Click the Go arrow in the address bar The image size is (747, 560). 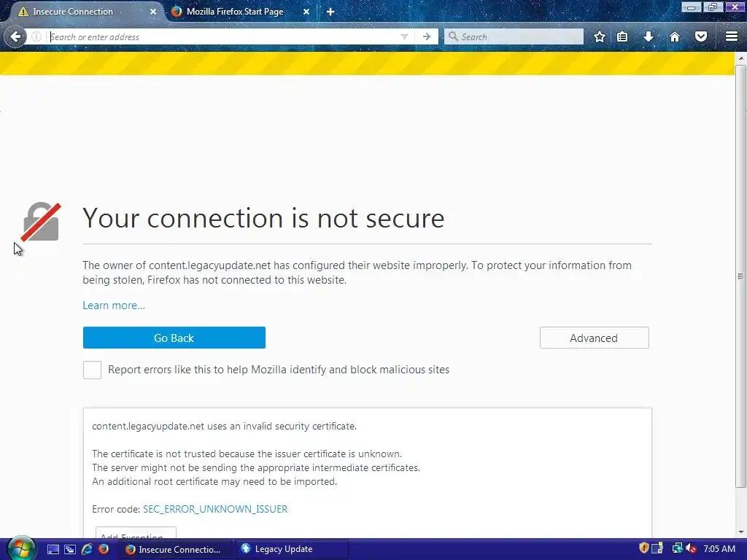pyautogui.click(x=426, y=36)
